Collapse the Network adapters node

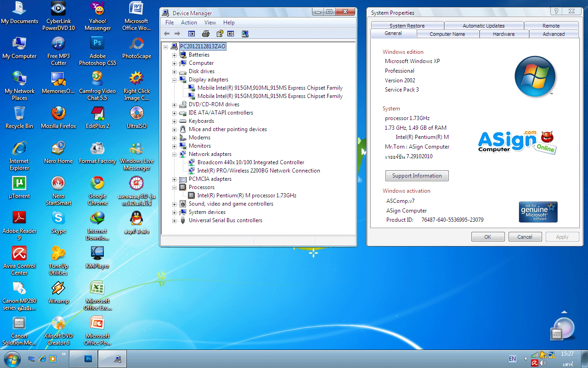tap(174, 154)
